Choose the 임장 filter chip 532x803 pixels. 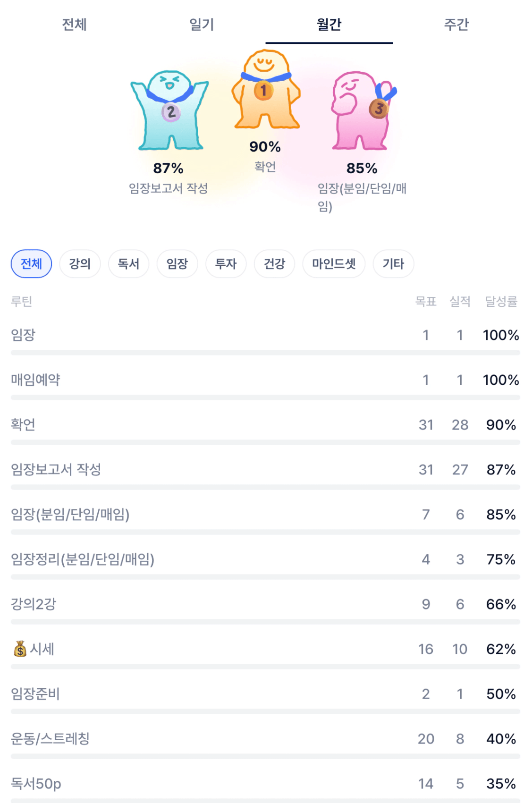pos(177,263)
